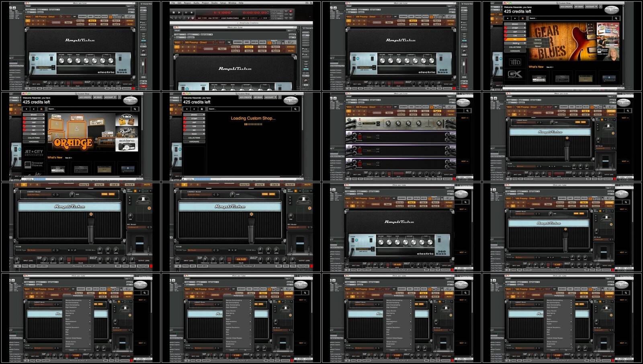Click the stop transport button in the menu-bar frame
Screen dimensions: 643x364
(174, 12)
